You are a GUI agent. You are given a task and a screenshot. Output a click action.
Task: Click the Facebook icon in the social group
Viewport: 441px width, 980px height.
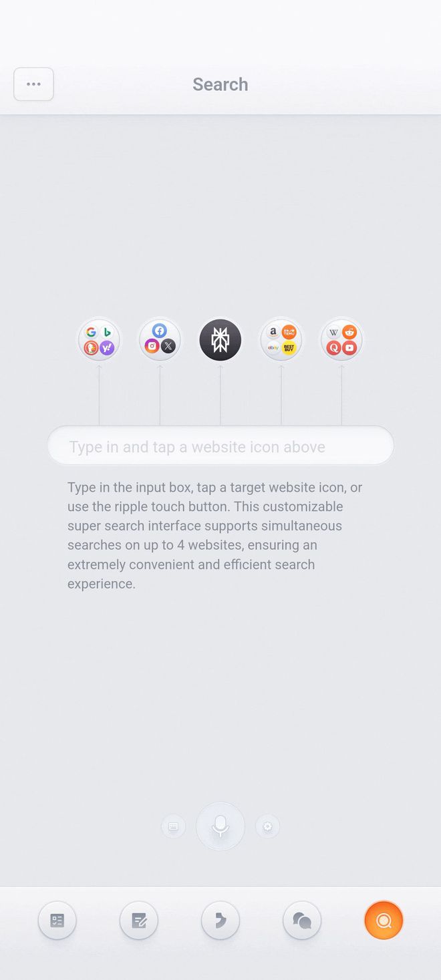click(160, 331)
